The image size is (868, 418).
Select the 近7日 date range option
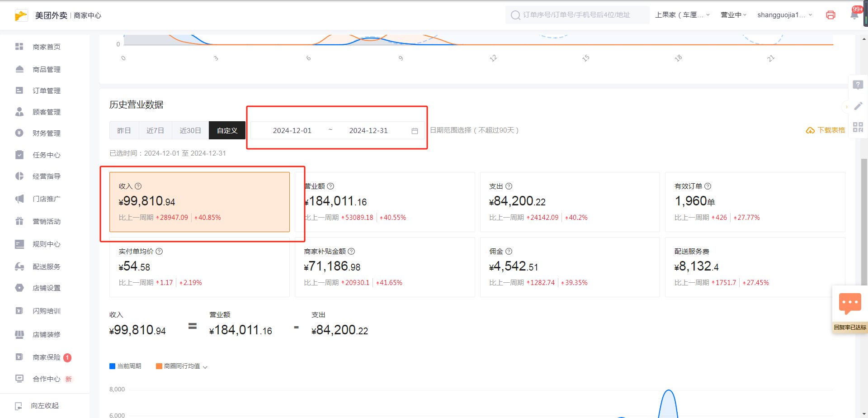(x=155, y=130)
